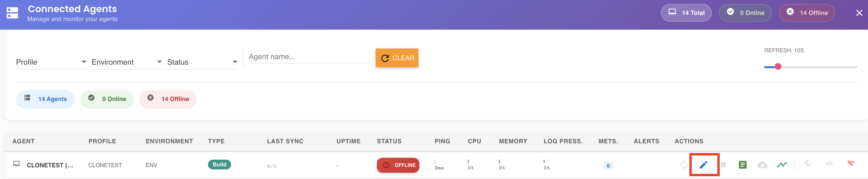Click the TYPE column header
Screen dimensions: 868x179
tap(216, 141)
